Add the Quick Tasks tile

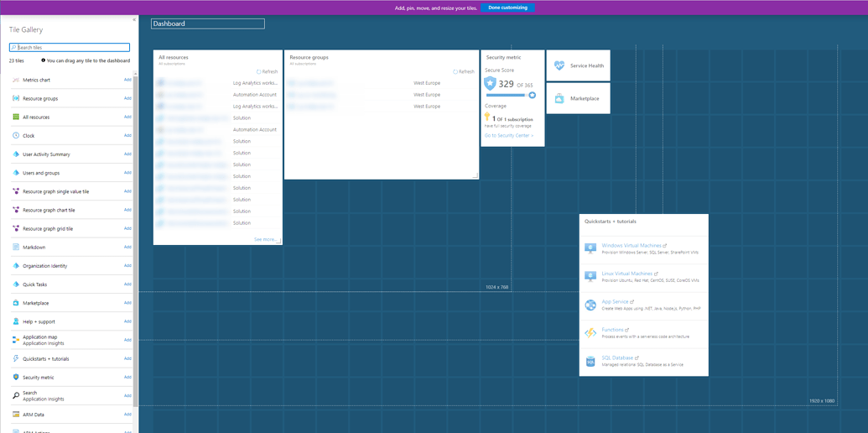(x=127, y=284)
